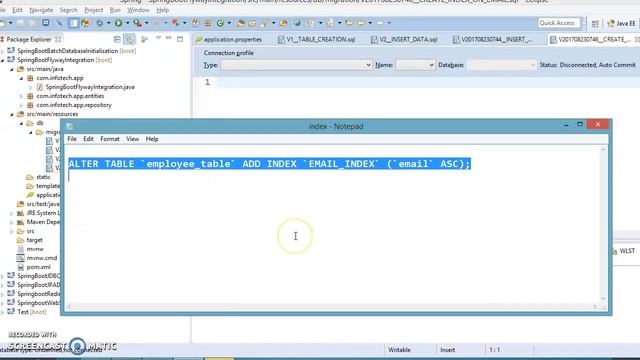
Task: Click the green Run button in Eclipse toolbar
Action: point(118,23)
